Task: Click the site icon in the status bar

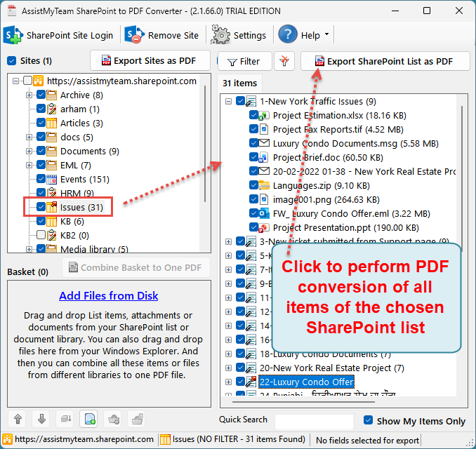Action: tap(7, 439)
